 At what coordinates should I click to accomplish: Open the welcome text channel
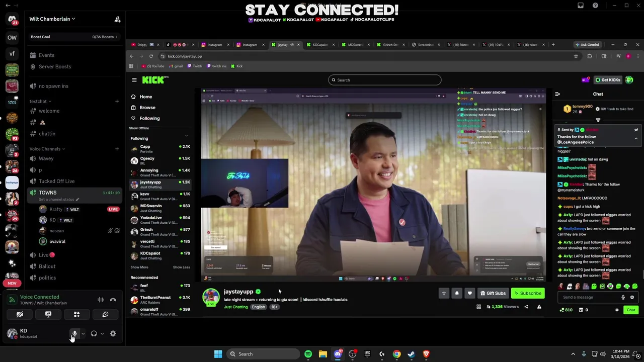(x=49, y=111)
